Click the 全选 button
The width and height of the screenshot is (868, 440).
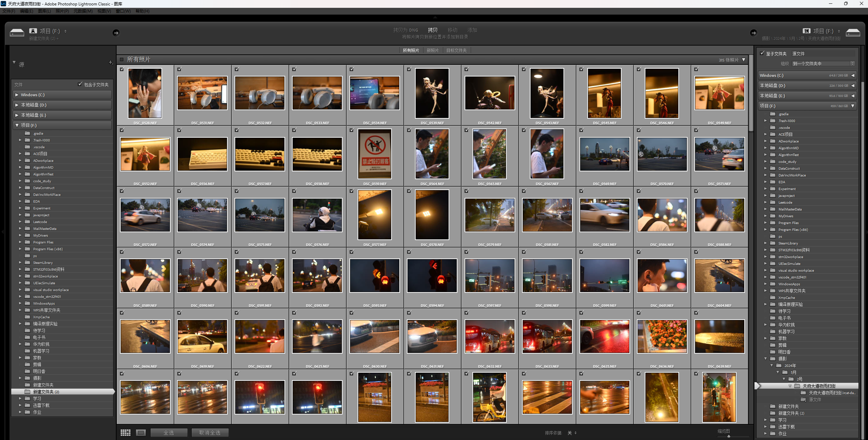(169, 433)
